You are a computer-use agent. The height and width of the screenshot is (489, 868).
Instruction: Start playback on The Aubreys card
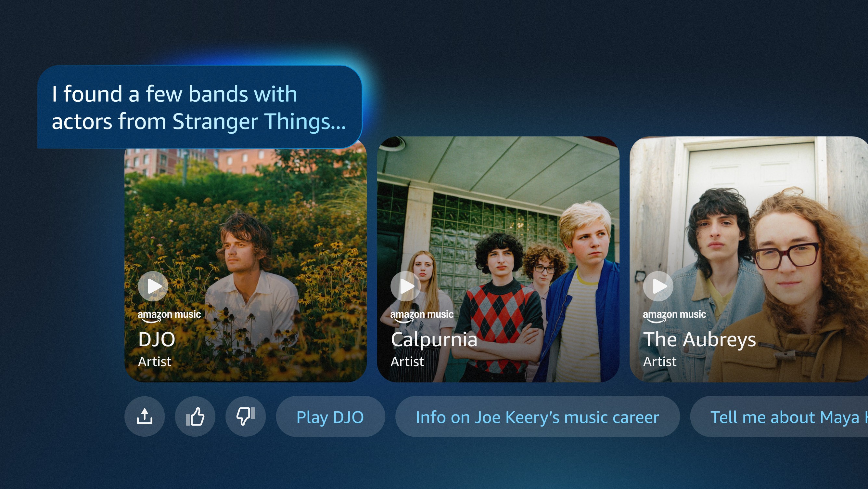point(658,286)
